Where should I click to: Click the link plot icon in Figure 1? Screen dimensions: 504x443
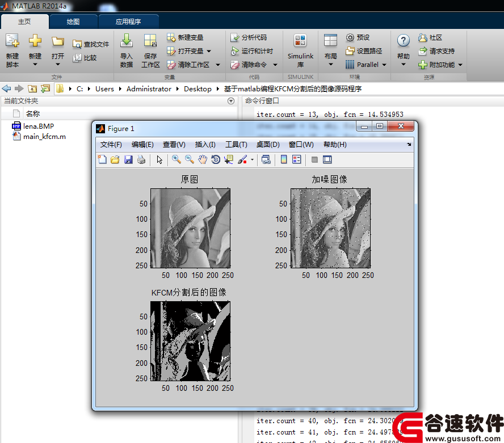[x=266, y=159]
